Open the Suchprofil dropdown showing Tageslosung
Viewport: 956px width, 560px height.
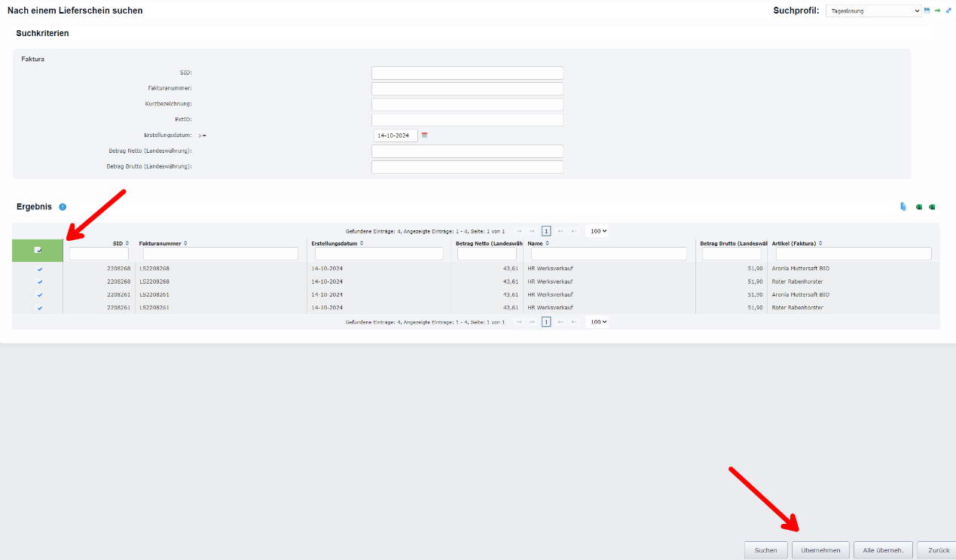click(x=873, y=11)
